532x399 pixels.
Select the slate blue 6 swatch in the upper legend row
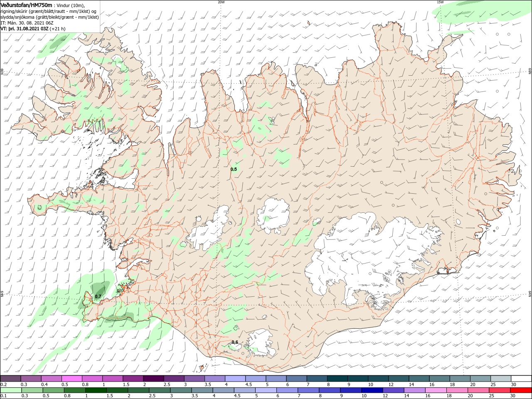pyautogui.click(x=296, y=379)
